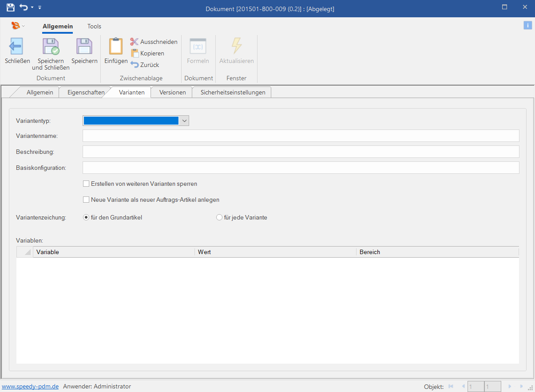Expand the application logo menu arrow

(x=24, y=26)
